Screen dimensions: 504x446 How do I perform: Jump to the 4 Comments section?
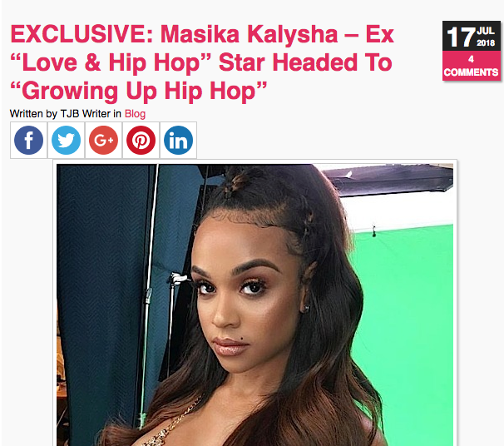pyautogui.click(x=471, y=66)
